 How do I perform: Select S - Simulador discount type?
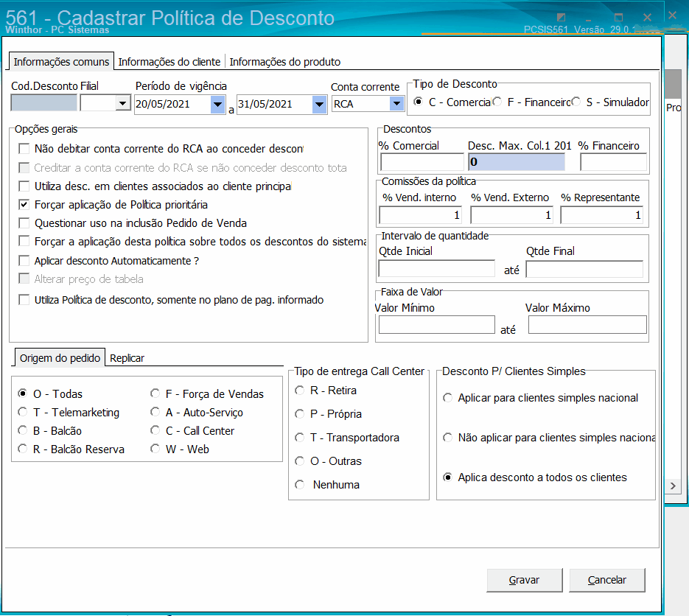pyautogui.click(x=576, y=102)
